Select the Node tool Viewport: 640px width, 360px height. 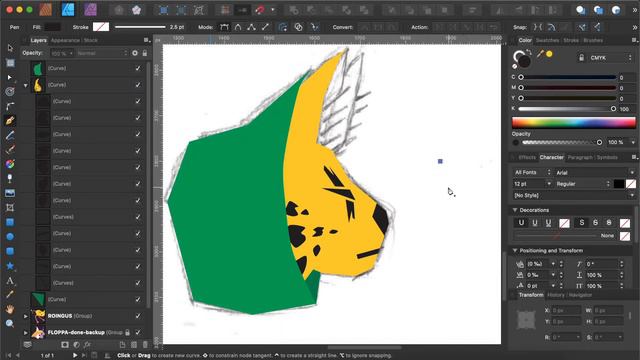click(x=10, y=77)
